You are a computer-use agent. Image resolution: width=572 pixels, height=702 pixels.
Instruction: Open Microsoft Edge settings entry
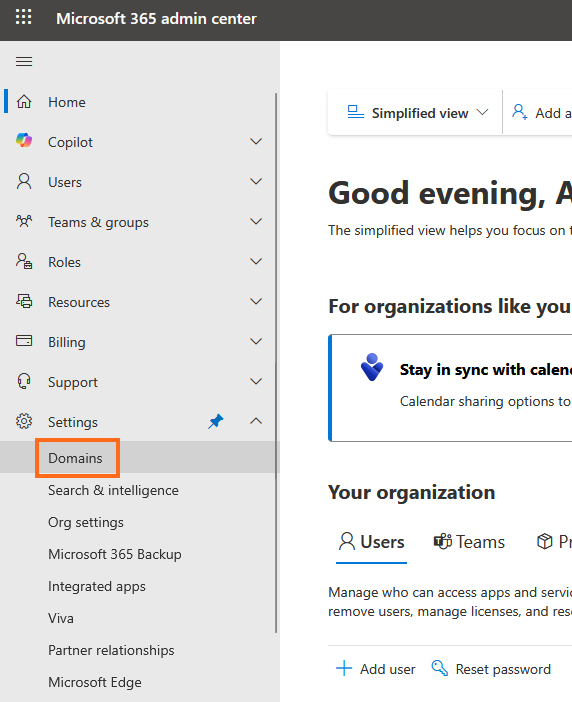(95, 682)
